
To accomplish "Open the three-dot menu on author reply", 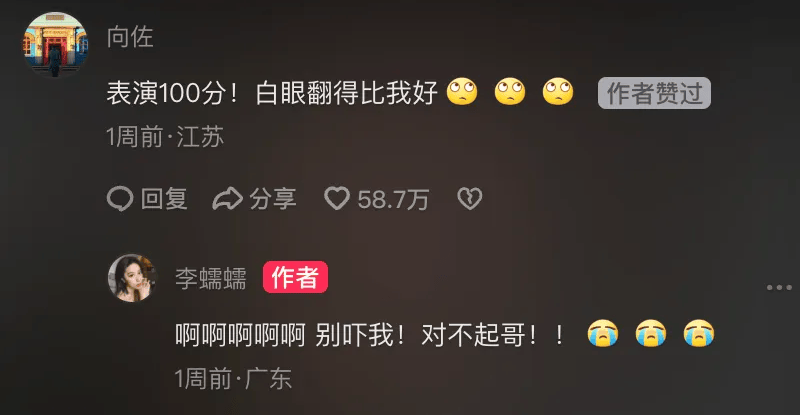I will point(779,287).
